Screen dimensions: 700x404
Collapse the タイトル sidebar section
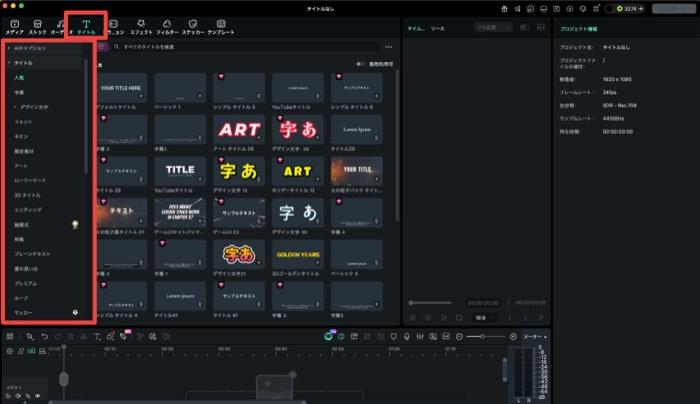tap(8, 63)
